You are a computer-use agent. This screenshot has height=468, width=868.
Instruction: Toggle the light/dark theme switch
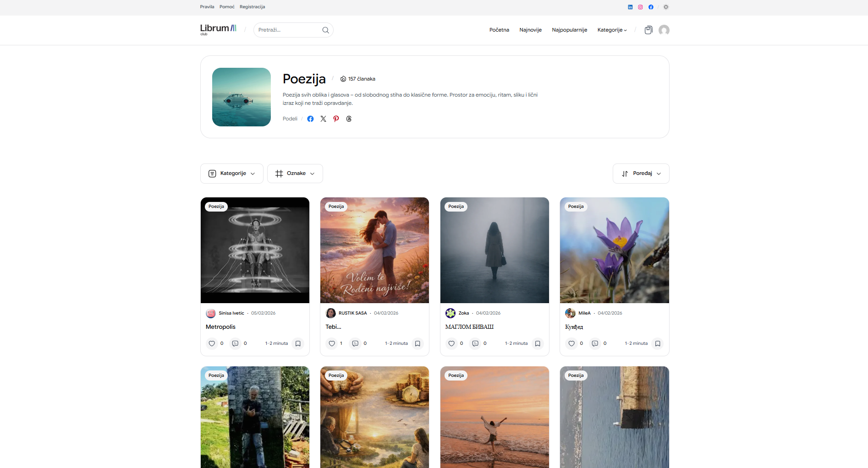tap(666, 7)
